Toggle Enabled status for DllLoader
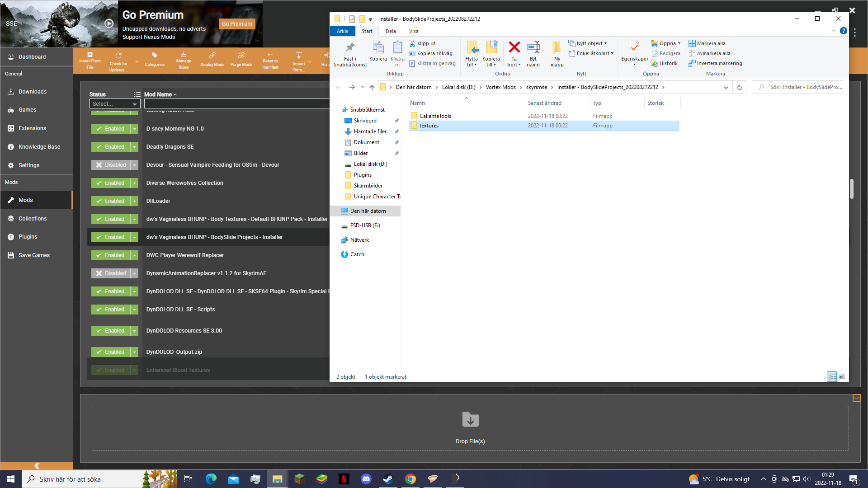 111,201
